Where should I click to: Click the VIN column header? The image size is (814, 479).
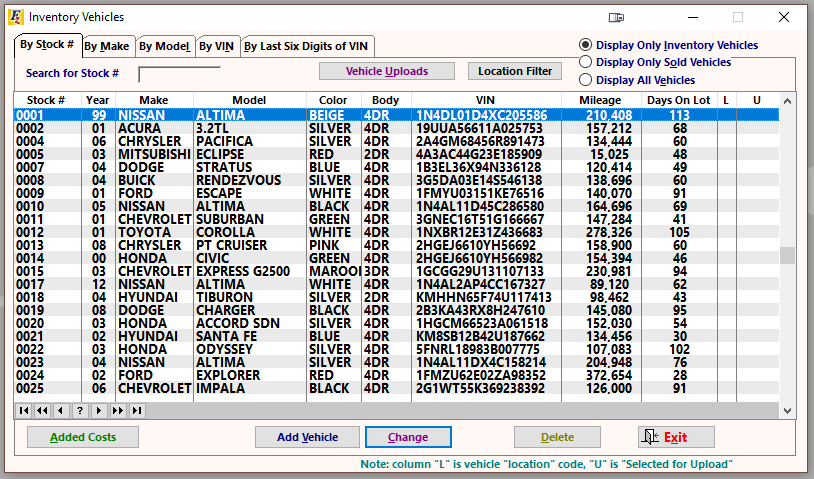tap(486, 100)
